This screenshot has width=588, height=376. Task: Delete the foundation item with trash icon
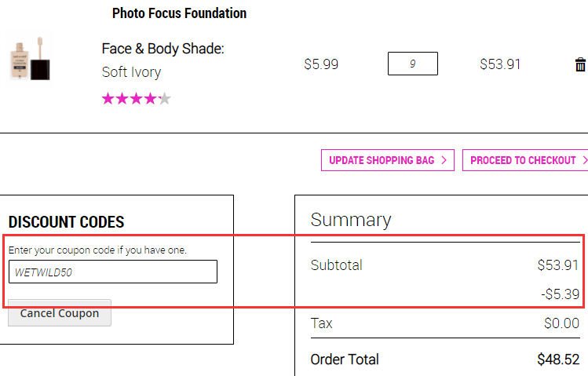(x=580, y=64)
